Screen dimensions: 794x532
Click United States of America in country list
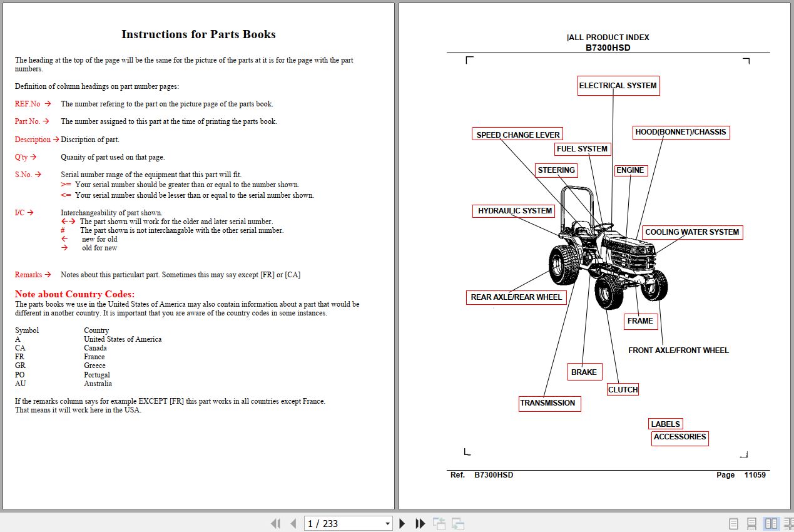pyautogui.click(x=123, y=339)
